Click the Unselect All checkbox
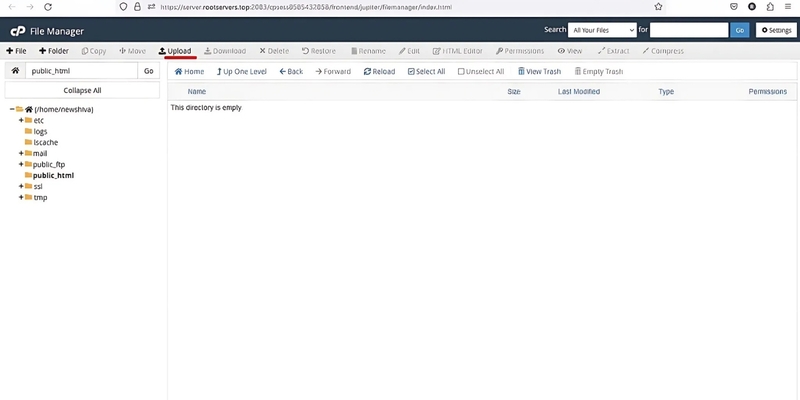The image size is (800, 400). (x=481, y=72)
